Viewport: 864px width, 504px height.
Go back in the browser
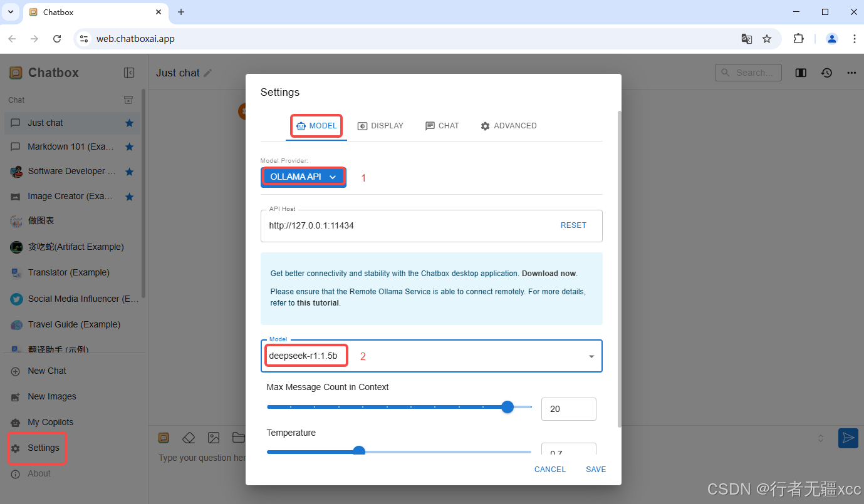(x=12, y=39)
